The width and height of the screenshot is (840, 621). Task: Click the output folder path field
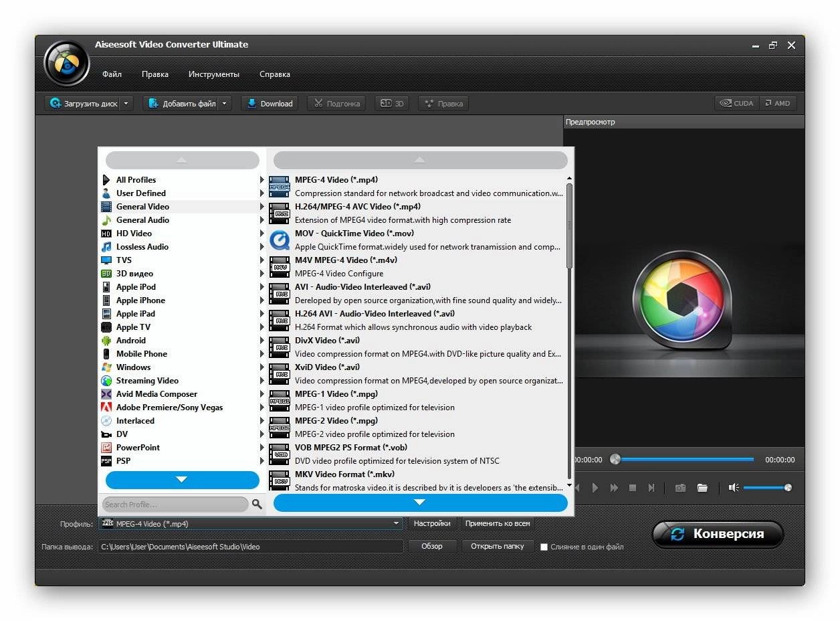[251, 547]
